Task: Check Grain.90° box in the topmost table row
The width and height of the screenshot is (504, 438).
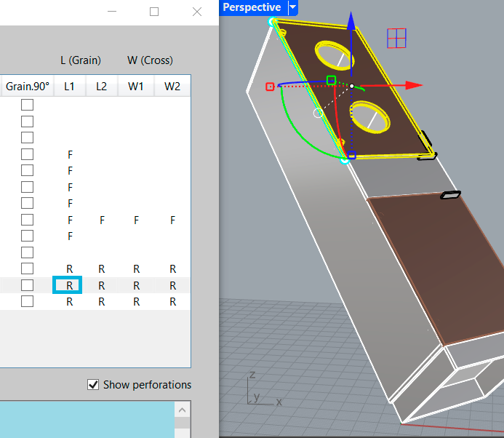Action: click(28, 105)
